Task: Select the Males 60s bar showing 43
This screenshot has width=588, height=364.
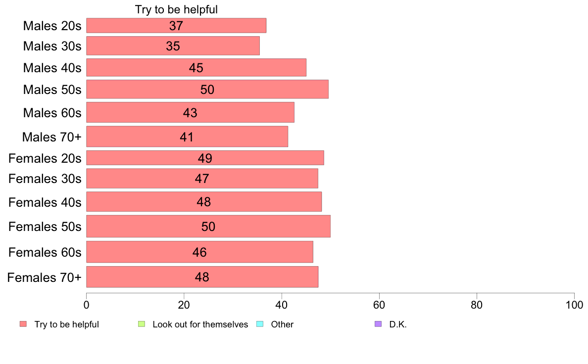Action: [x=190, y=112]
